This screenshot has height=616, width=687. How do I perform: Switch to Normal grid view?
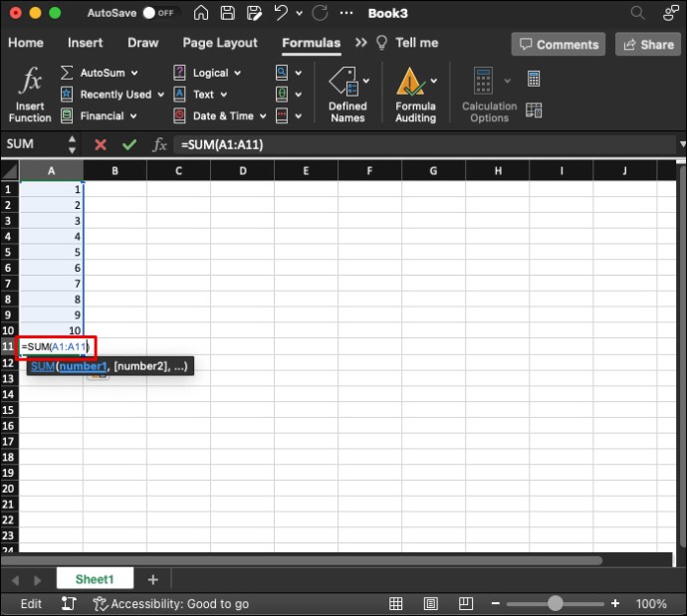coord(395,603)
